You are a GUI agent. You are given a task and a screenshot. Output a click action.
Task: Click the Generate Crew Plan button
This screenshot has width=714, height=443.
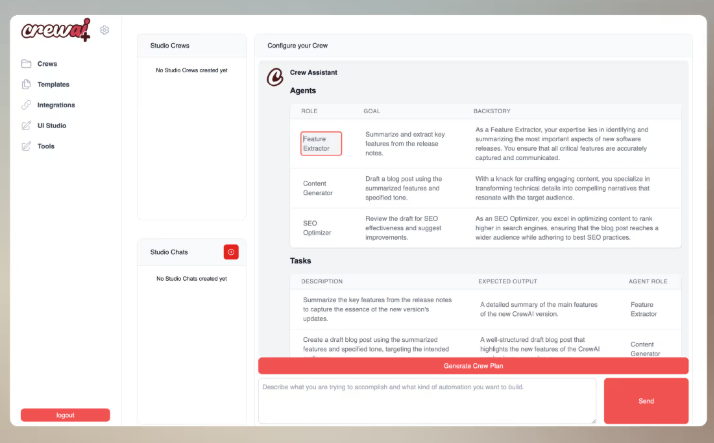click(x=473, y=366)
